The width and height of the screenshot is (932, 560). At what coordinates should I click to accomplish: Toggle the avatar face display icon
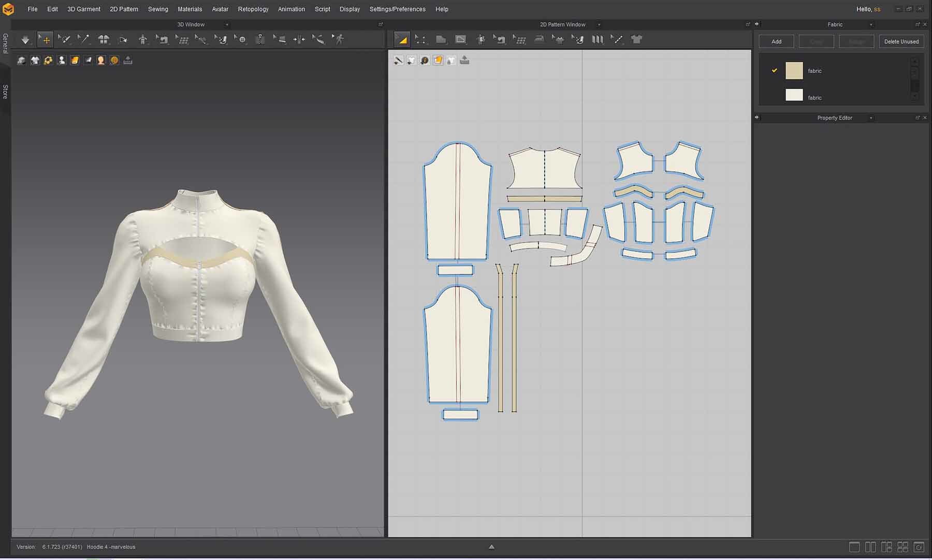[x=101, y=61]
